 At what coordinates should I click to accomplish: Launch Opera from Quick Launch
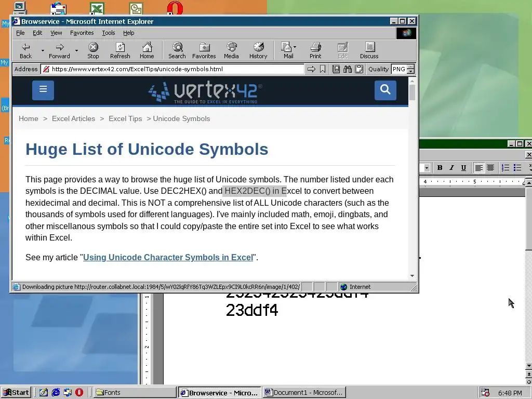click(x=79, y=393)
